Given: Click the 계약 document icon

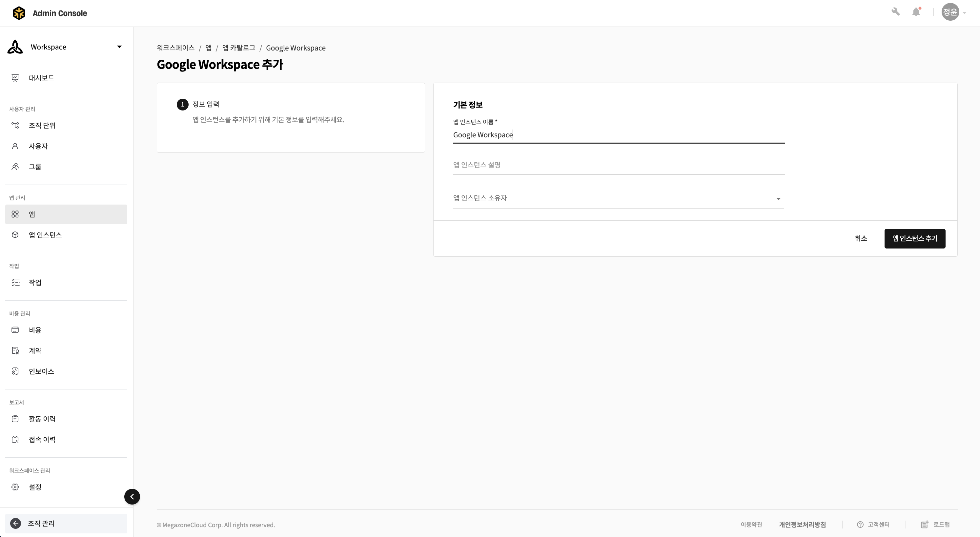Looking at the screenshot, I should tap(15, 351).
